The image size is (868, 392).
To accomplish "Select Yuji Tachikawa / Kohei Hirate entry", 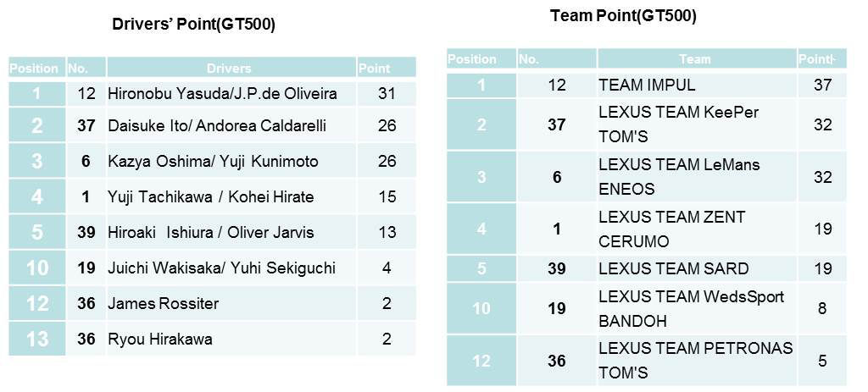I will pos(210,196).
